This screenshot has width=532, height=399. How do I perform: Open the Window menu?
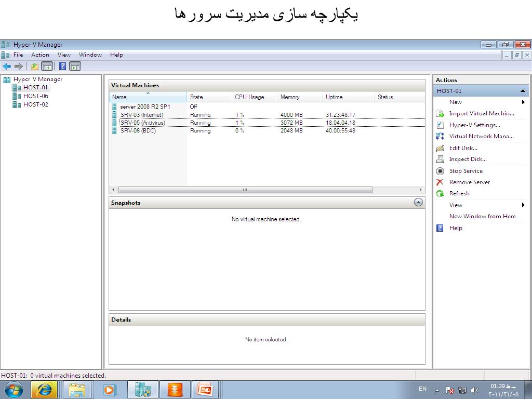[90, 55]
